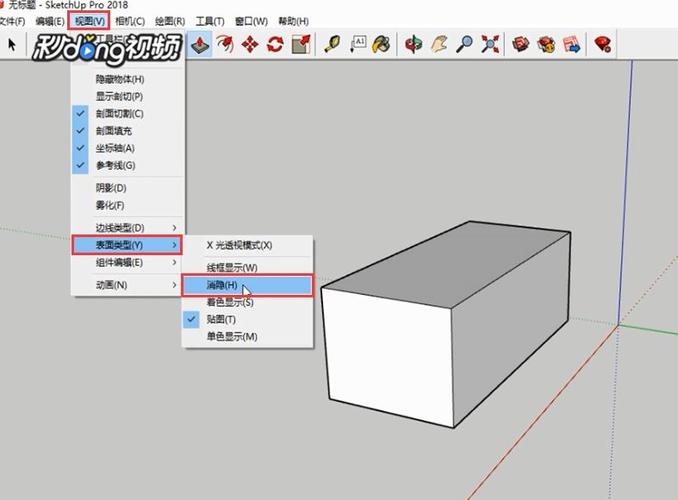Viewport: 678px width, 500px height.
Task: Select the Push/Pull tool
Action: coord(200,44)
